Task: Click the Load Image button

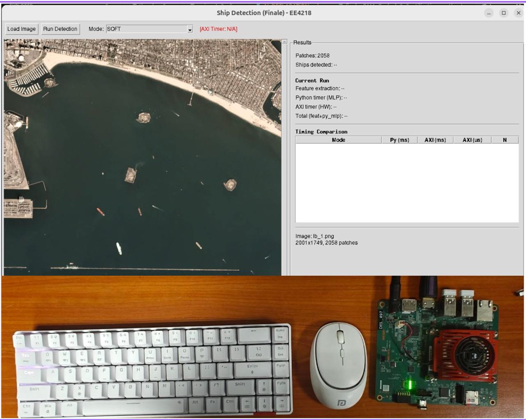Action: (x=21, y=29)
